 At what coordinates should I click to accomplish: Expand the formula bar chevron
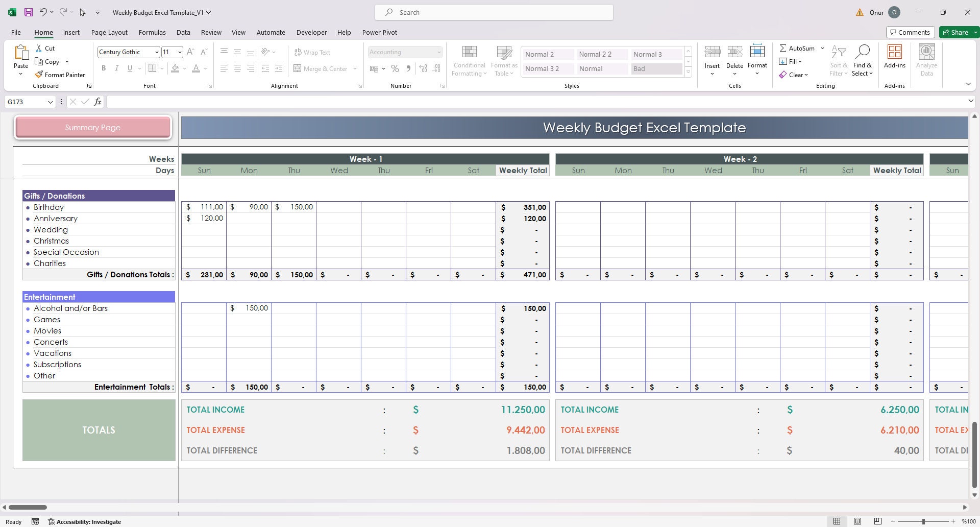pyautogui.click(x=970, y=101)
